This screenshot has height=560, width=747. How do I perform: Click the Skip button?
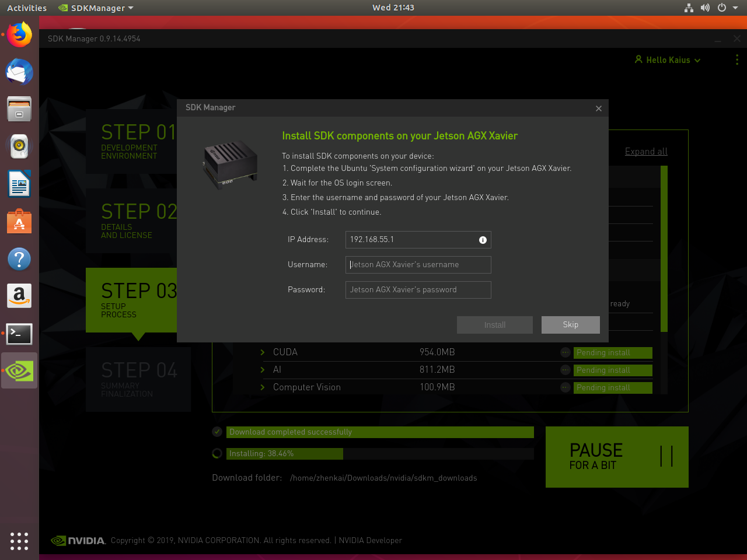pos(571,325)
